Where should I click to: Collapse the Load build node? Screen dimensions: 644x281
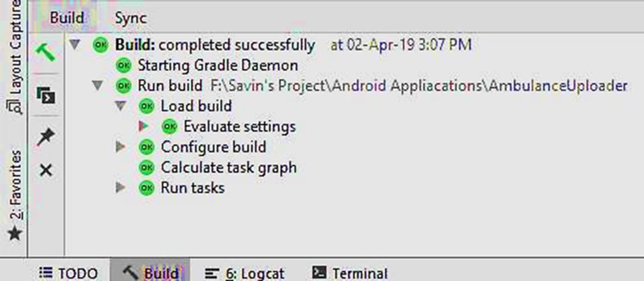tap(121, 106)
